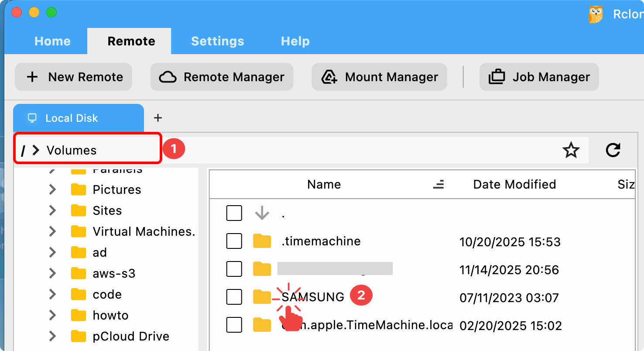Select the checkbox next to .timemachine folder

(234, 241)
